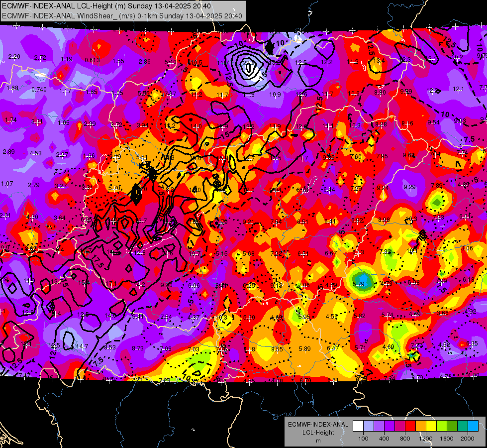
Task: Click the red legend swatch right of 800
Action: (410, 426)
